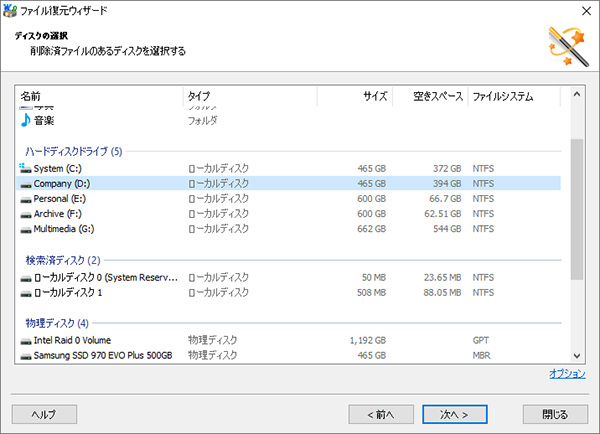The height and width of the screenshot is (434, 600).
Task: Click the 66.7 GB free space value
Action: click(445, 199)
